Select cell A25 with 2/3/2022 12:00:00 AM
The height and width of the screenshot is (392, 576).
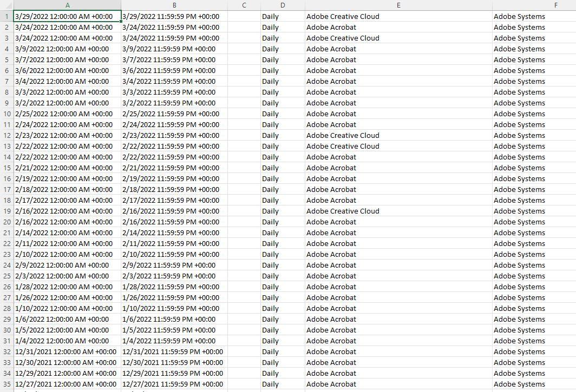coord(67,276)
